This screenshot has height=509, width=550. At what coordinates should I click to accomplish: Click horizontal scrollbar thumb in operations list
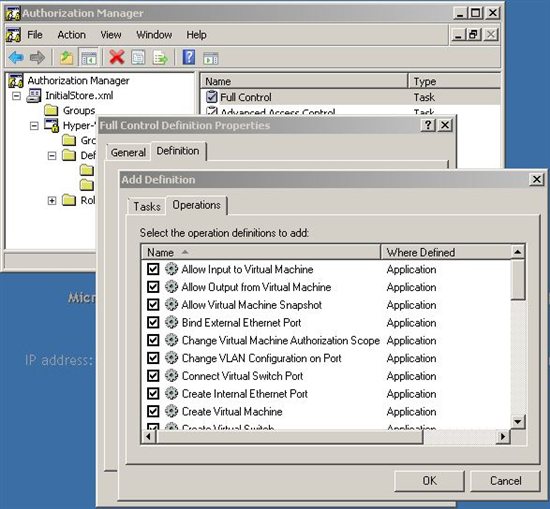tap(289, 436)
